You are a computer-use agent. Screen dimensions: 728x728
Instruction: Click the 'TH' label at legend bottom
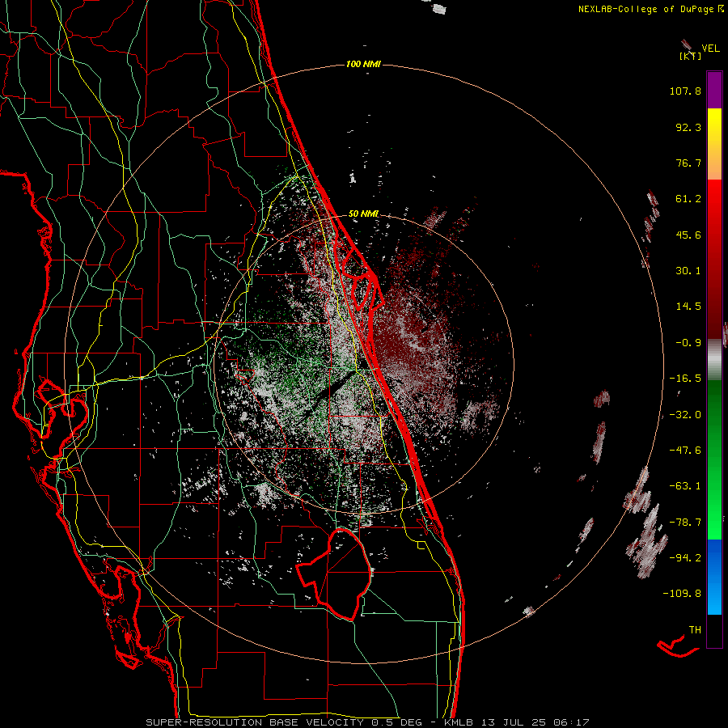695,630
